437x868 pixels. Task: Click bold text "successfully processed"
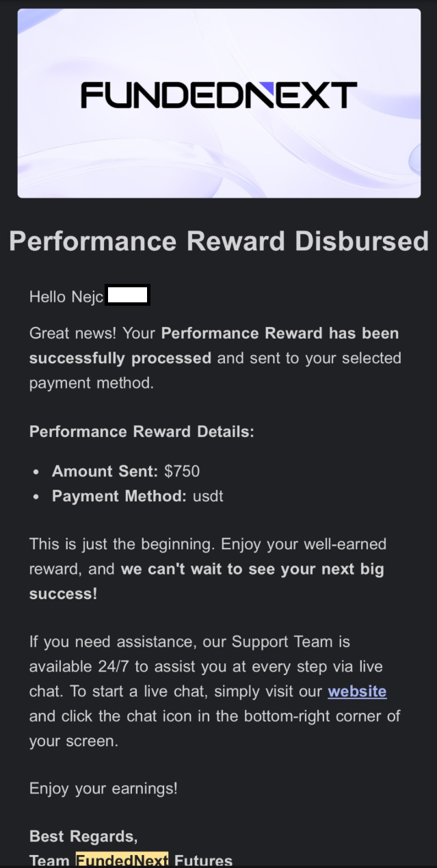(120, 358)
